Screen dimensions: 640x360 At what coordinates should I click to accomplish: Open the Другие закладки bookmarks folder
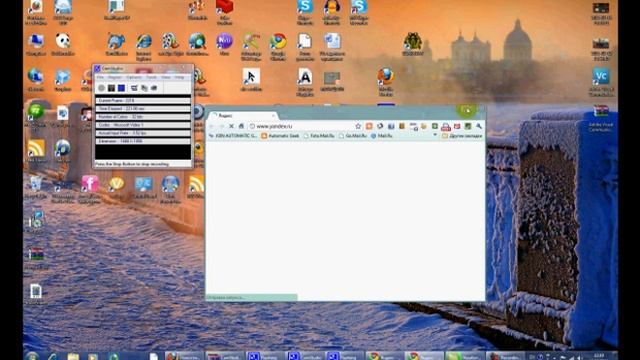click(462, 136)
